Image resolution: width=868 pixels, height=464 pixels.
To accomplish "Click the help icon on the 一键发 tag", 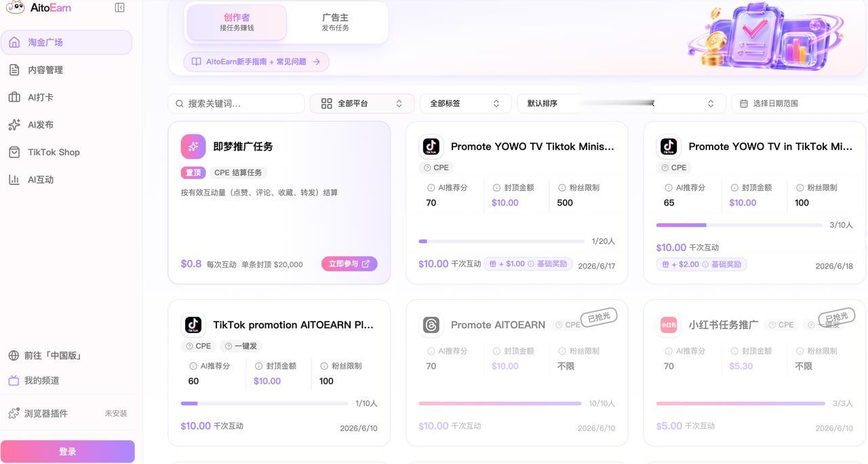I will coord(229,346).
